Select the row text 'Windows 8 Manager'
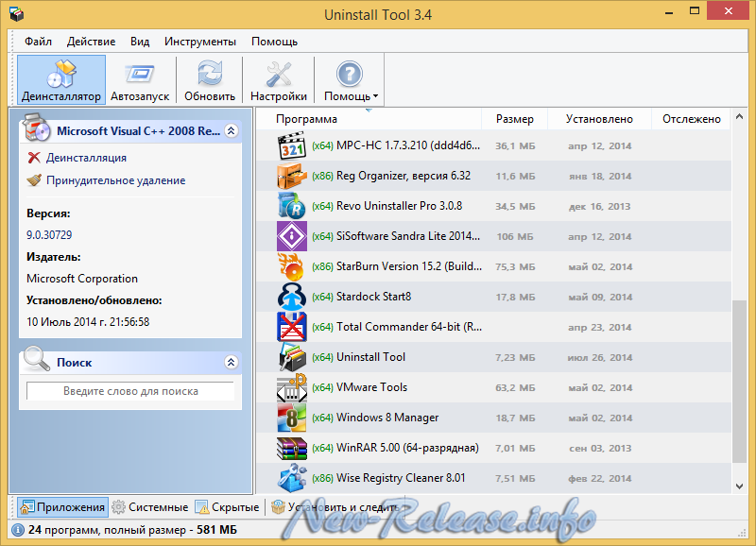 (x=387, y=418)
